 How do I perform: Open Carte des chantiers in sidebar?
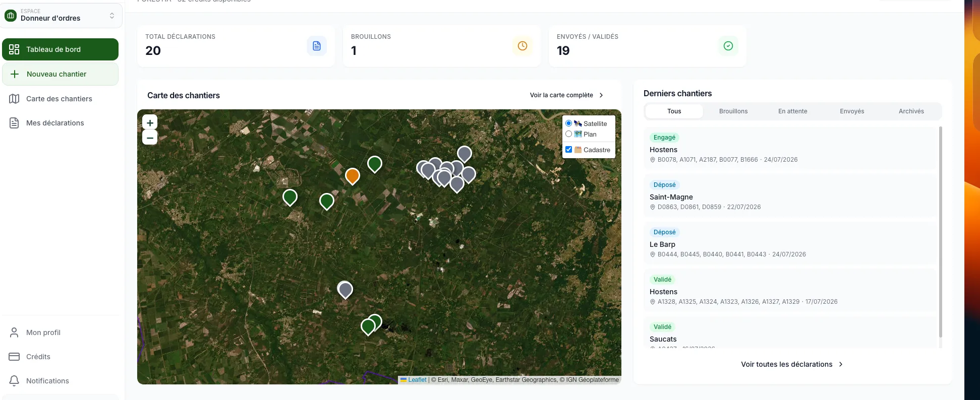60,99
